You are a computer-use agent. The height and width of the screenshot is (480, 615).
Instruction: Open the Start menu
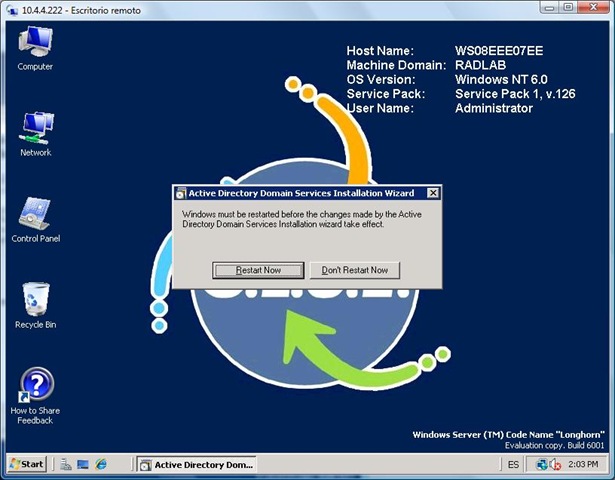click(x=27, y=464)
